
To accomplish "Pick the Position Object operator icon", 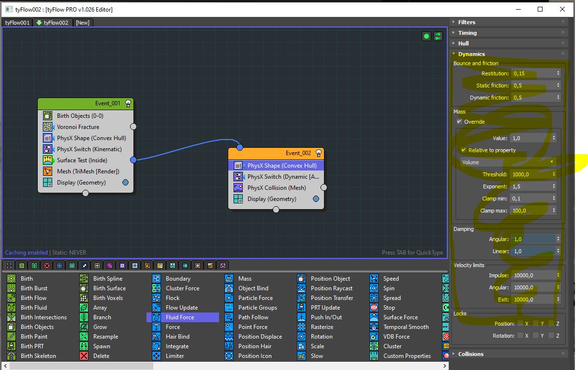I will pyautogui.click(x=301, y=279).
